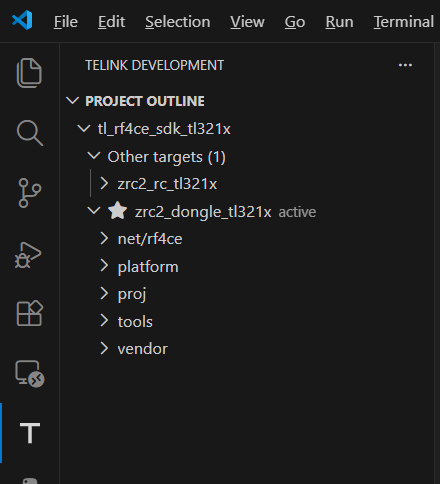440x484 pixels.
Task: Expand the zrc2_rc_tl321x target
Action: coord(104,183)
